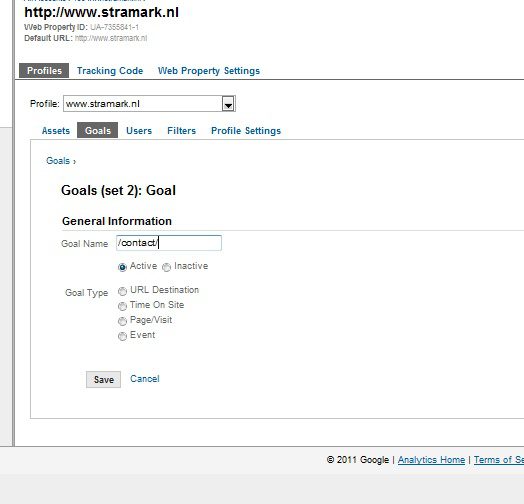Choose Time On Site goal type

pos(122,306)
